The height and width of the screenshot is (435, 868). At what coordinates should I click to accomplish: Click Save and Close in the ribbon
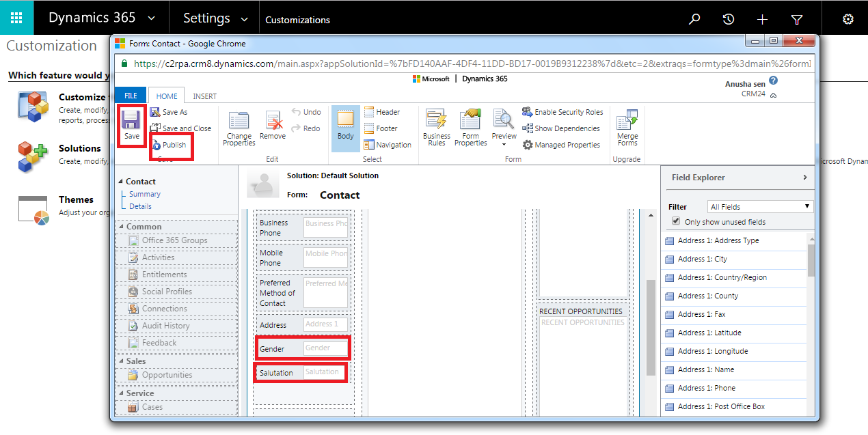click(180, 128)
